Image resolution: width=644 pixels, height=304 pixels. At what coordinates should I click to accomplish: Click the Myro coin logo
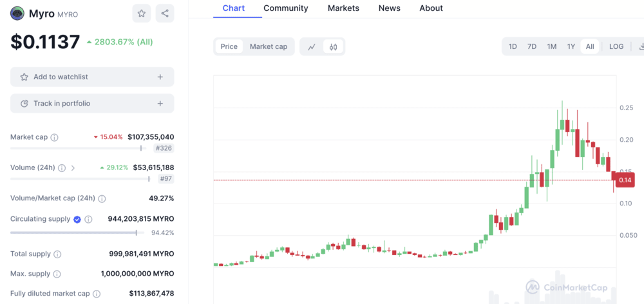(x=17, y=14)
